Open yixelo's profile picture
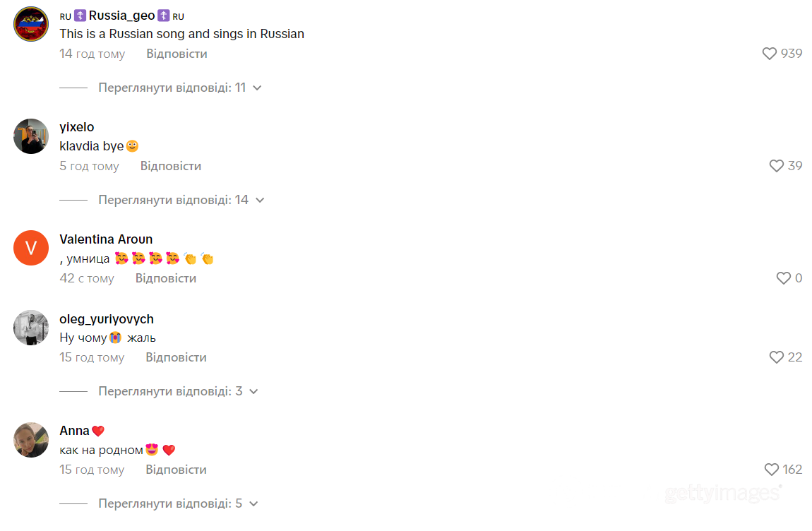Screen dimensions: 812x531 pyautogui.click(x=31, y=136)
